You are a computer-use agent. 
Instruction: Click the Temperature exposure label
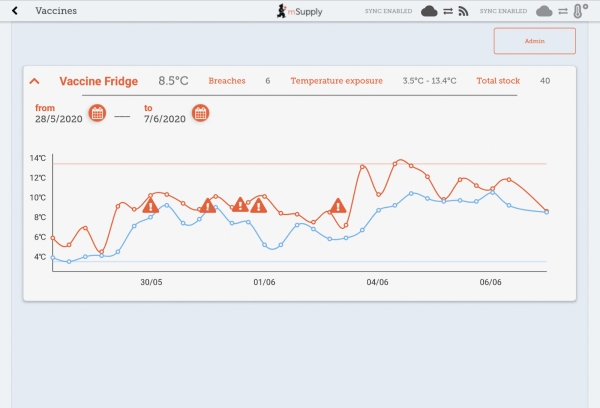[x=336, y=81]
